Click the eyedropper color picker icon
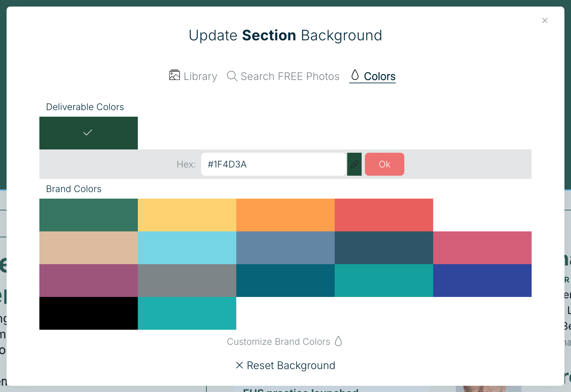 click(354, 164)
